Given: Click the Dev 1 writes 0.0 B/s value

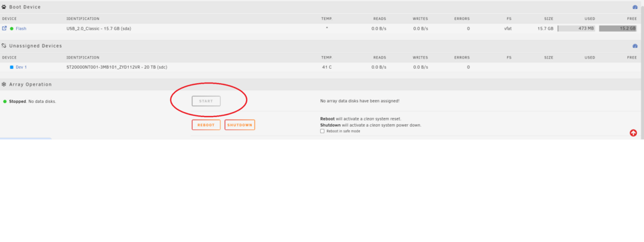Looking at the screenshot, I should click(x=421, y=68).
